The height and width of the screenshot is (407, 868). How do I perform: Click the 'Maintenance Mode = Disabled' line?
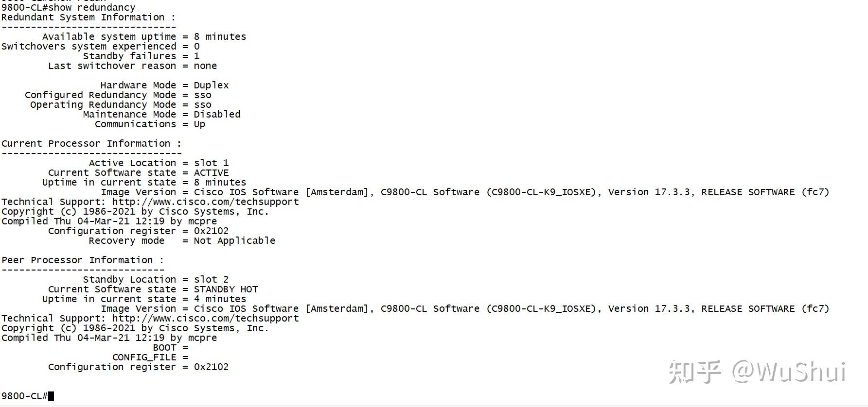161,115
